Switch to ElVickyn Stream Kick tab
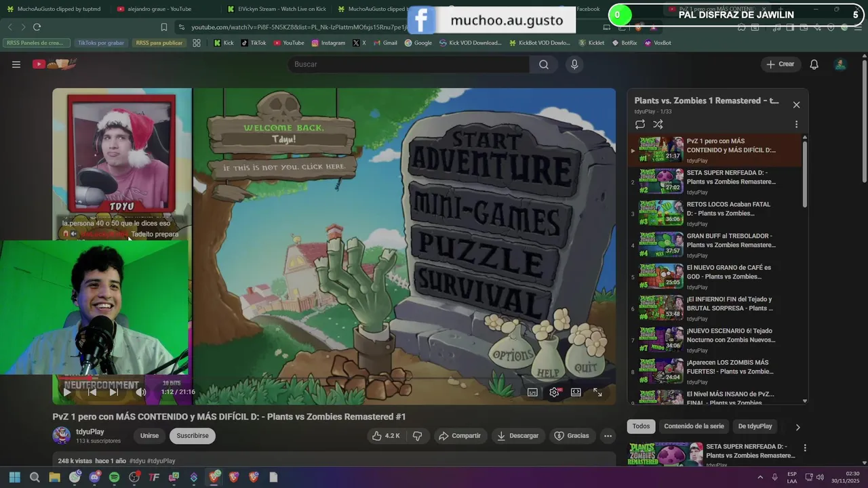The image size is (868, 488). (x=277, y=9)
